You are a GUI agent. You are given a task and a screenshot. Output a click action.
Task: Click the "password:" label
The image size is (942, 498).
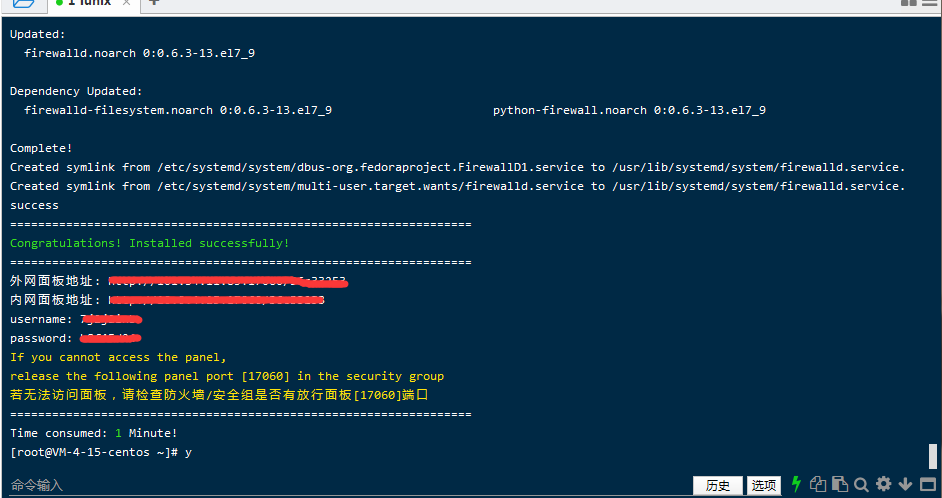click(41, 338)
